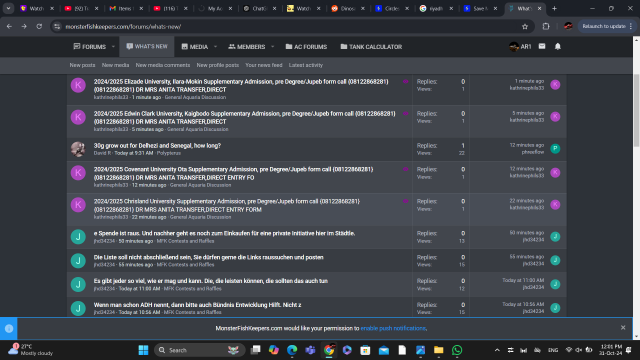Open the 'Die Liste soll nicht' thread

click(209, 258)
